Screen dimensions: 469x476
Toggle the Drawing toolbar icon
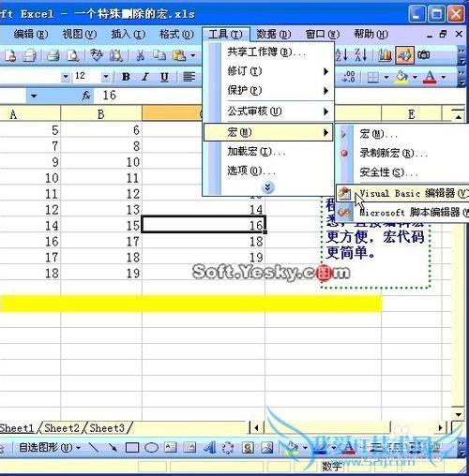click(x=405, y=55)
